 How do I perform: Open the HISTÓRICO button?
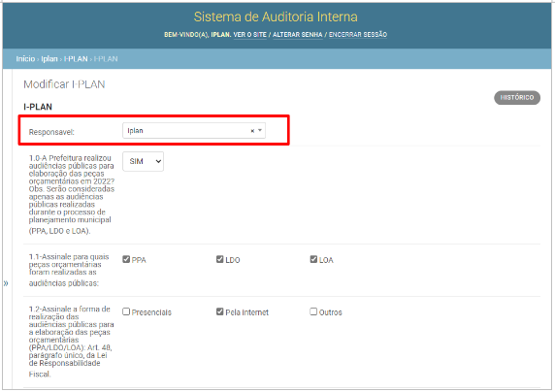[x=517, y=98]
